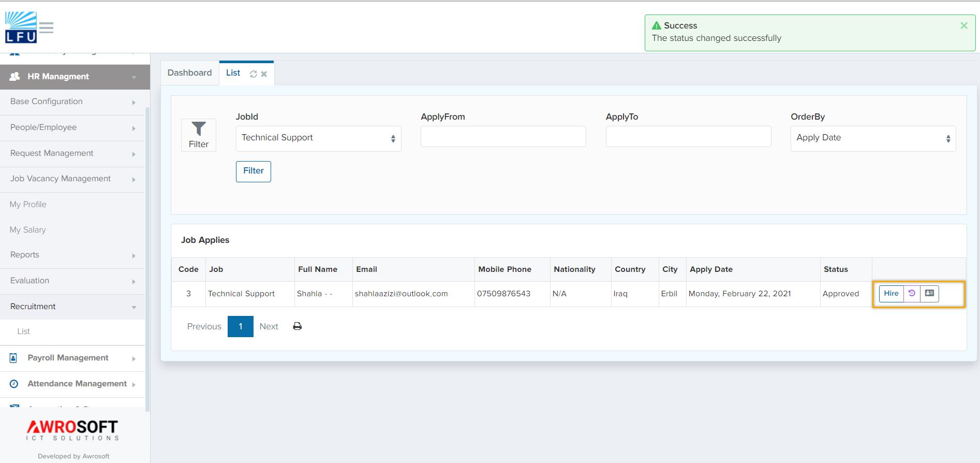Refresh the List tab

coord(254,74)
